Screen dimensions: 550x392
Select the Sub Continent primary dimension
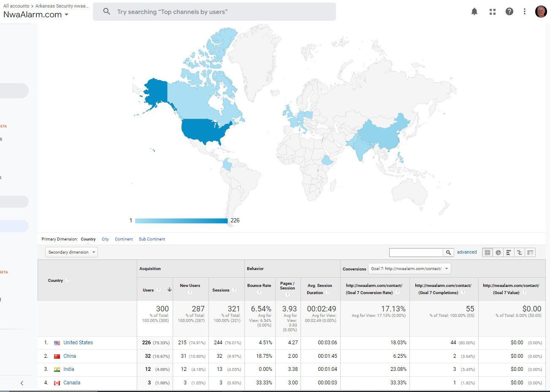152,239
